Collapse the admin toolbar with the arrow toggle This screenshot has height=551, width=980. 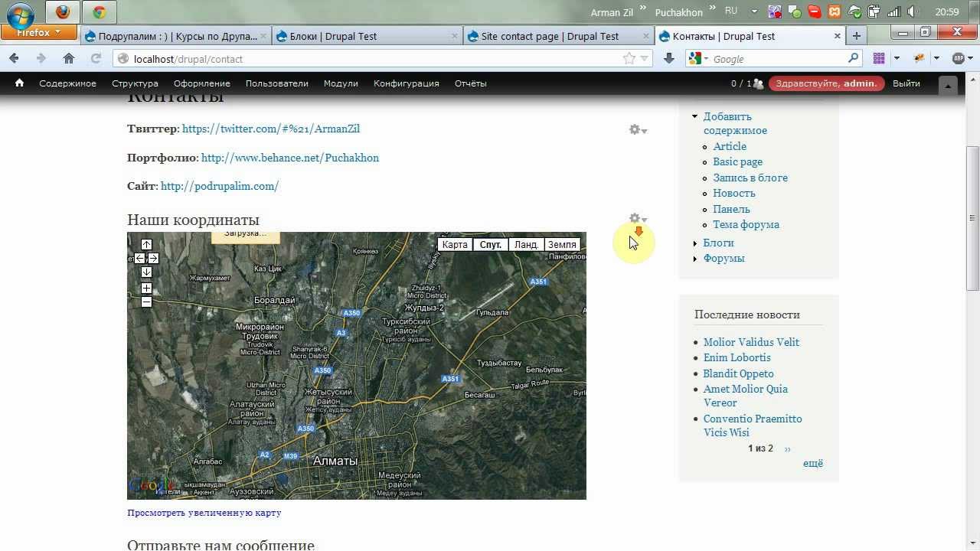click(948, 85)
